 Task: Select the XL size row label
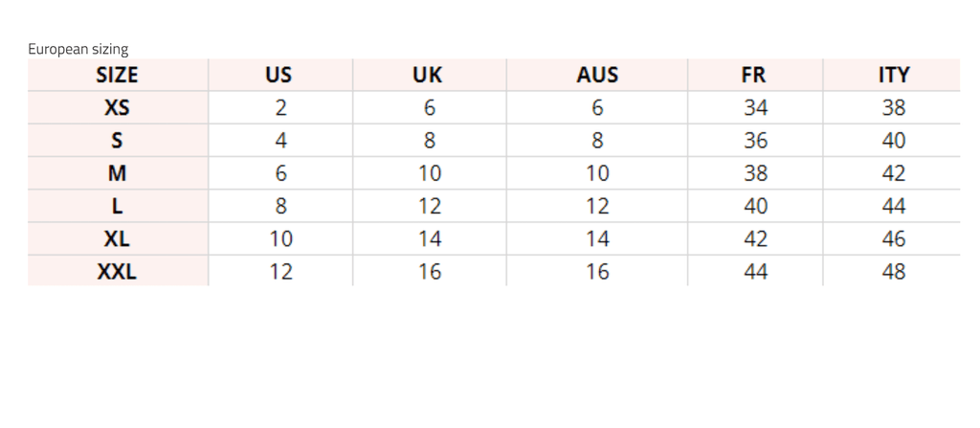(117, 239)
